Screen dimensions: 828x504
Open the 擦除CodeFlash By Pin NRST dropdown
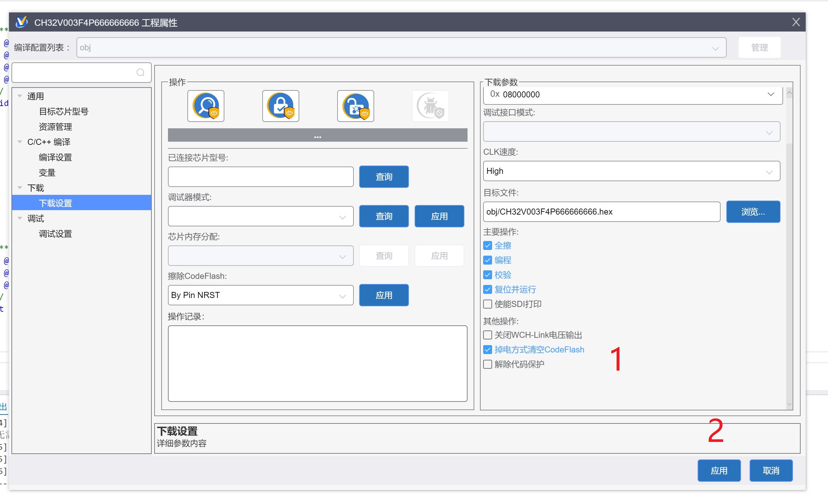click(260, 295)
